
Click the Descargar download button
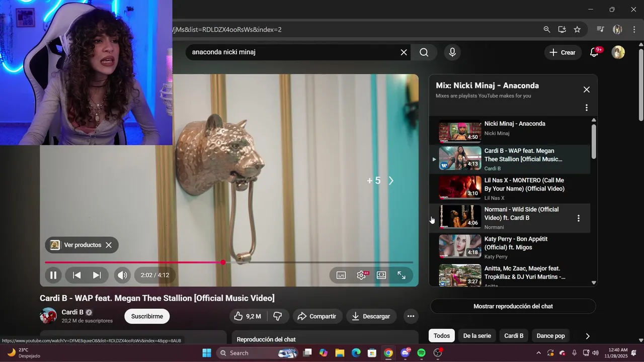click(371, 316)
